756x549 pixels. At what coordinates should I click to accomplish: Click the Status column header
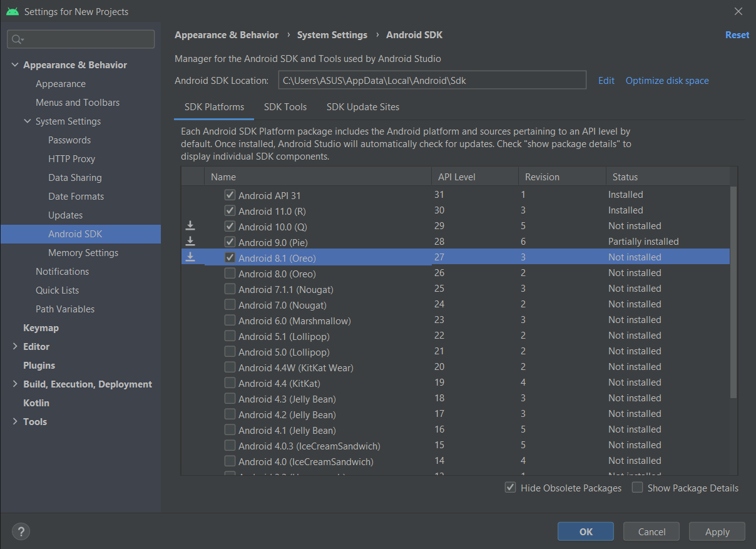point(668,177)
